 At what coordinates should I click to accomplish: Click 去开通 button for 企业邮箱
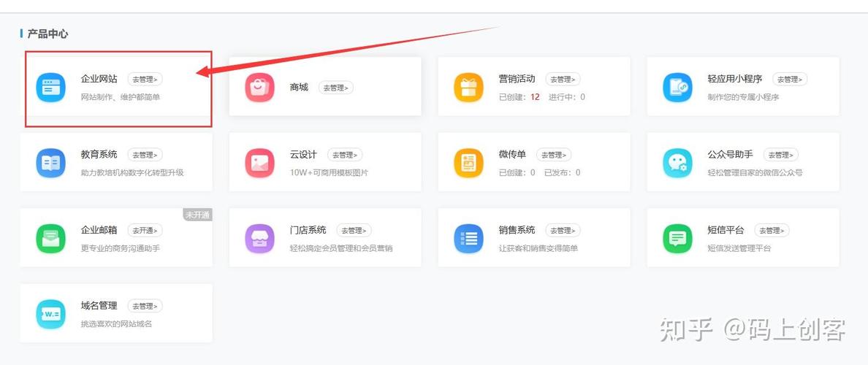click(145, 231)
